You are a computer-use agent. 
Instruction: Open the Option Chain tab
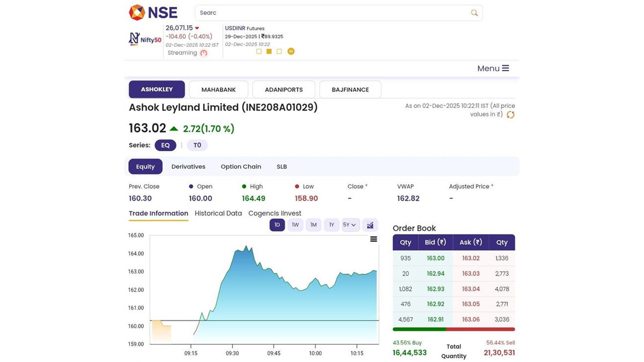coord(241,167)
